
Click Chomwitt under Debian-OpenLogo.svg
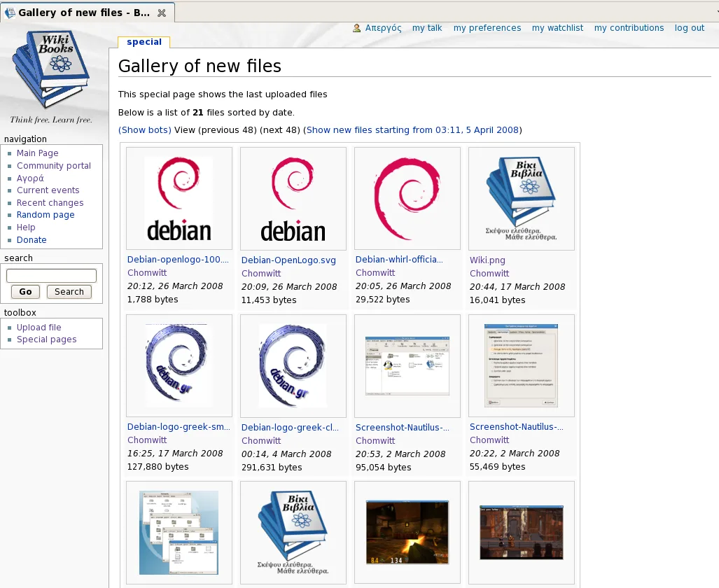(x=261, y=274)
